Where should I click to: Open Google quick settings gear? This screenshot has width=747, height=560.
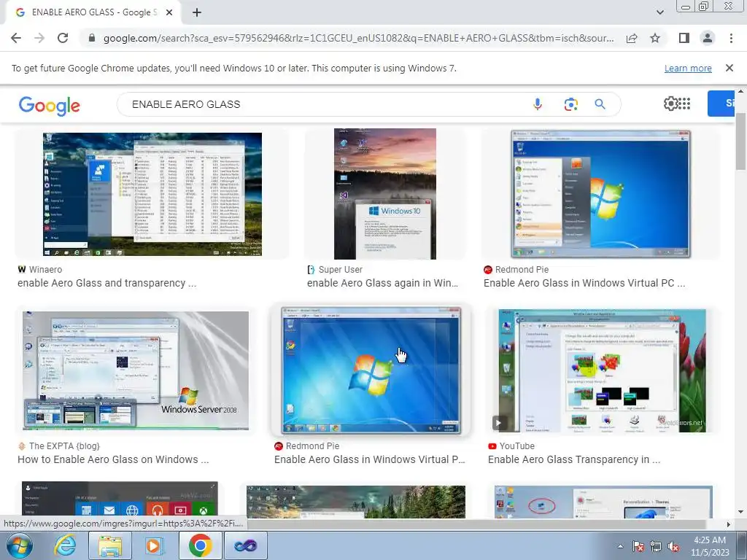(670, 104)
